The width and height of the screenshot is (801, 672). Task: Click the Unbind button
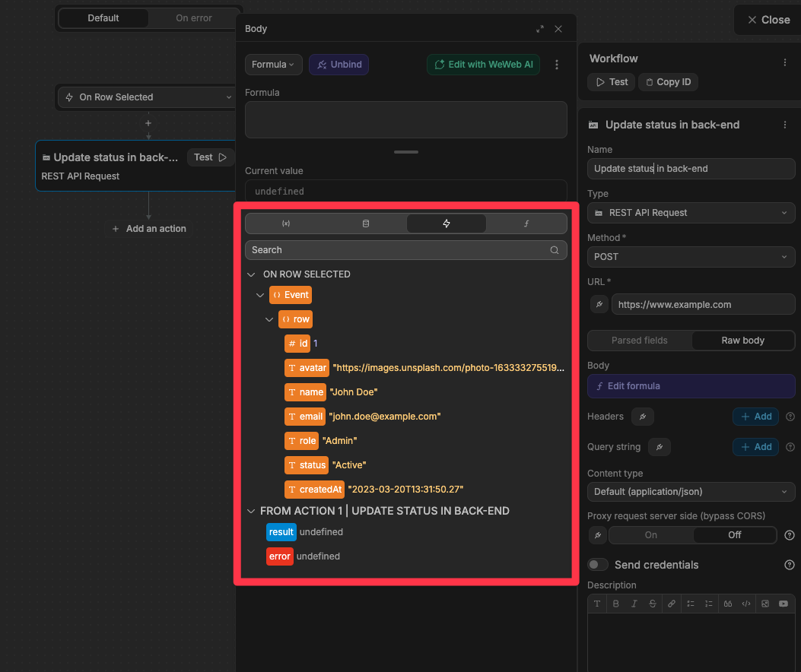click(x=339, y=65)
